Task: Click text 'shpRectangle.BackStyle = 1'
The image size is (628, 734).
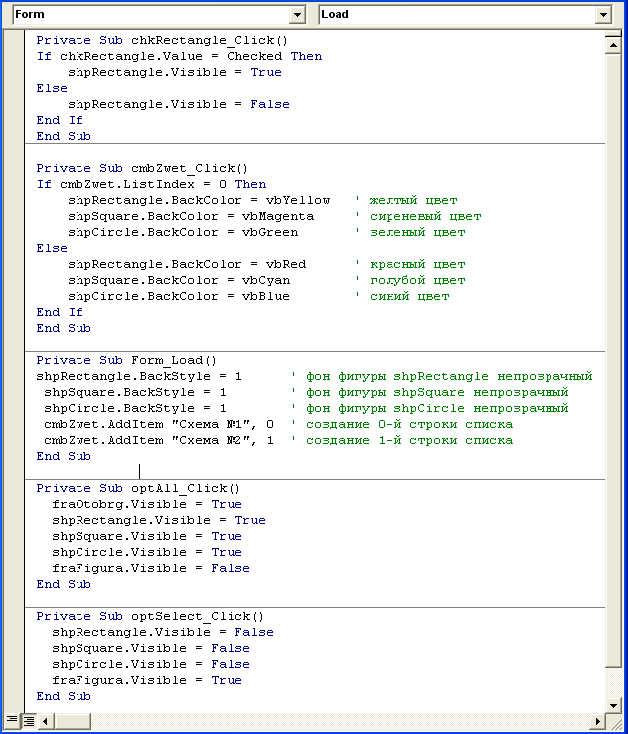Action: click(x=139, y=376)
